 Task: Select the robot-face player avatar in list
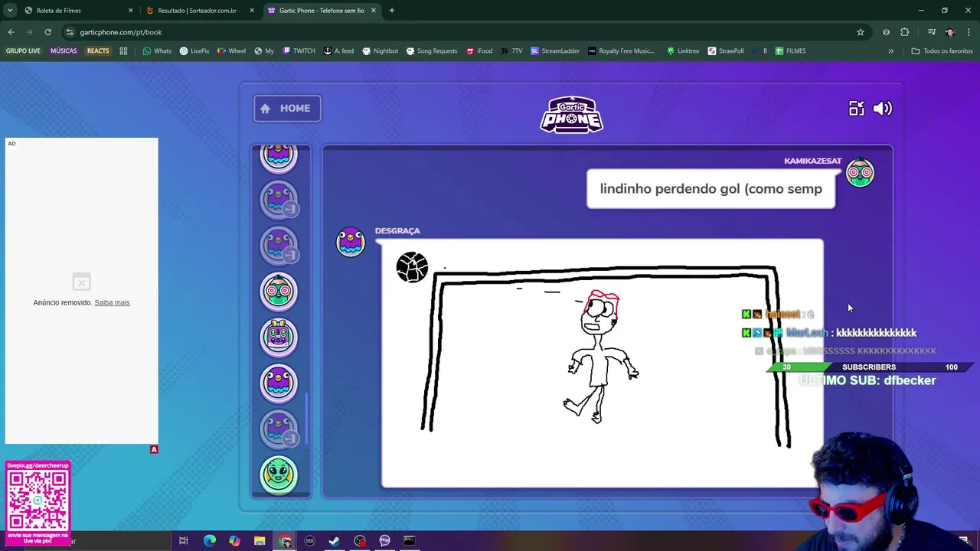(279, 337)
